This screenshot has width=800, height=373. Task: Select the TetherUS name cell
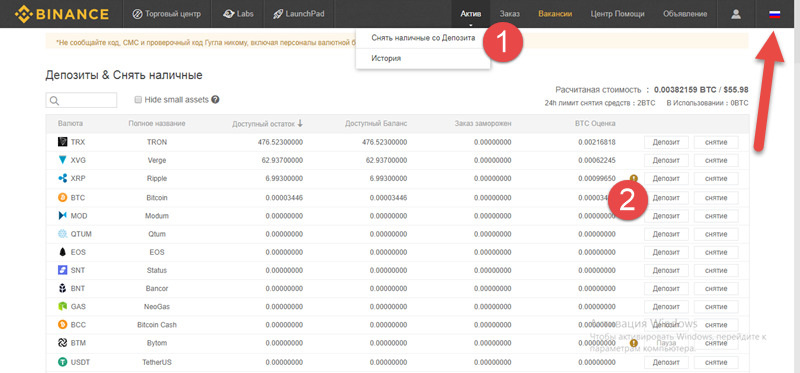(x=156, y=362)
